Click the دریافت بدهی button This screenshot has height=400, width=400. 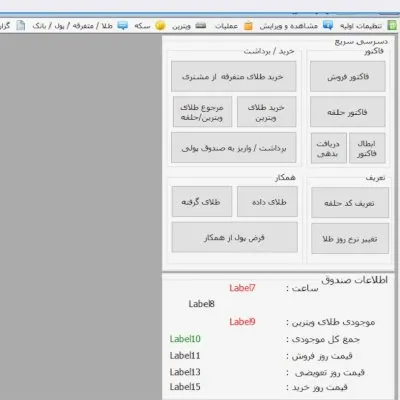click(329, 148)
